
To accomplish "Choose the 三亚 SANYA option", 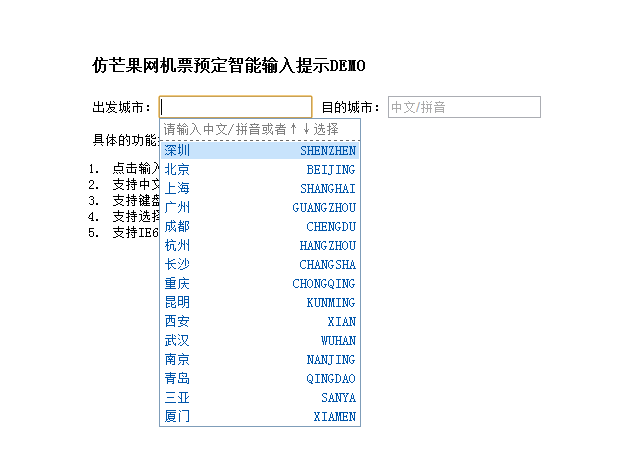I will pos(260,398).
